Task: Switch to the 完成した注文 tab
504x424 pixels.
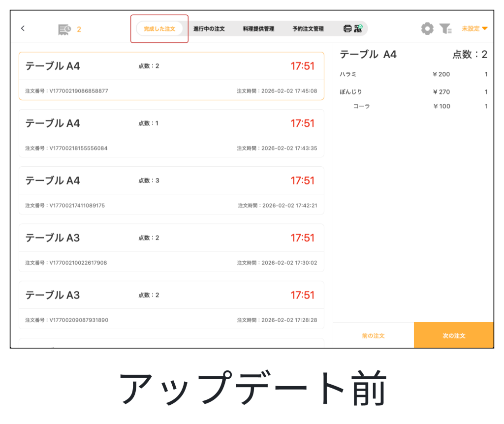Action: [x=159, y=29]
